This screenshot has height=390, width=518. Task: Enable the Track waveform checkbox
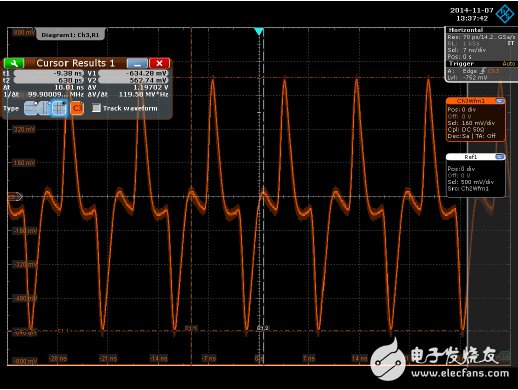[96, 108]
